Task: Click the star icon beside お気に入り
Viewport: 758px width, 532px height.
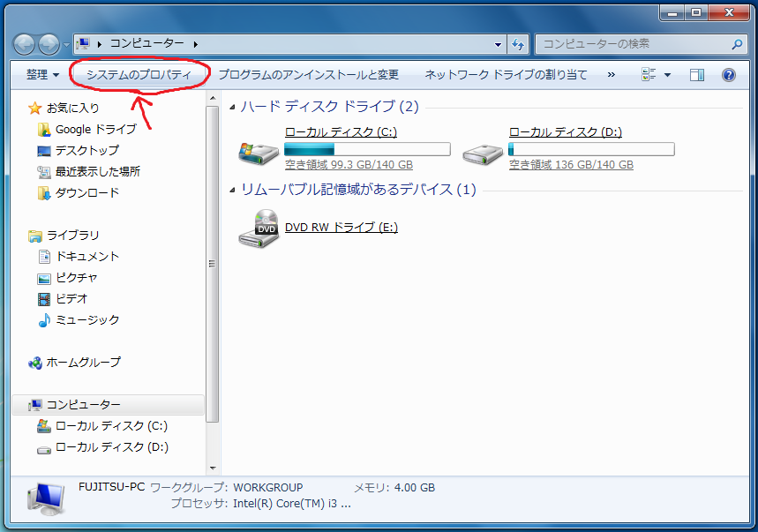Action: tap(34, 109)
